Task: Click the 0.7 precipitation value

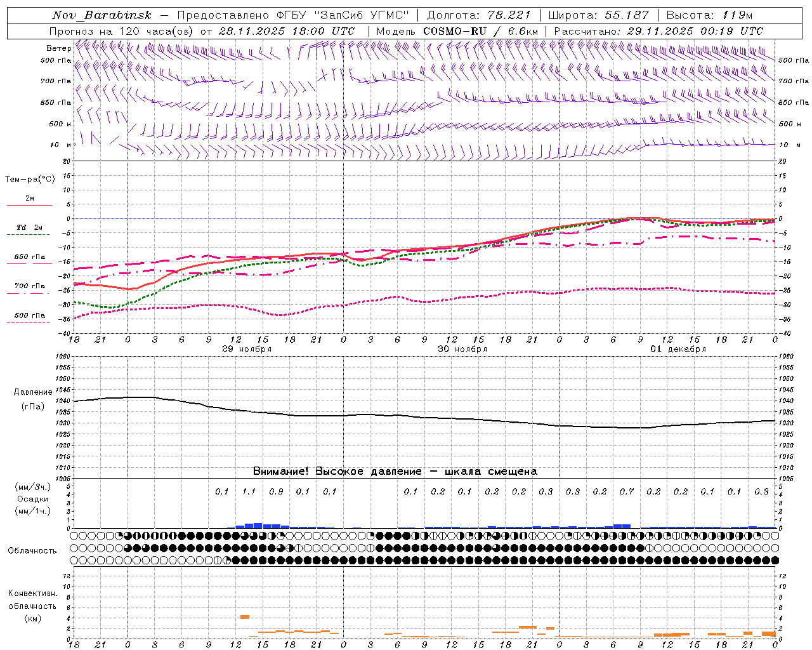Action: click(626, 491)
